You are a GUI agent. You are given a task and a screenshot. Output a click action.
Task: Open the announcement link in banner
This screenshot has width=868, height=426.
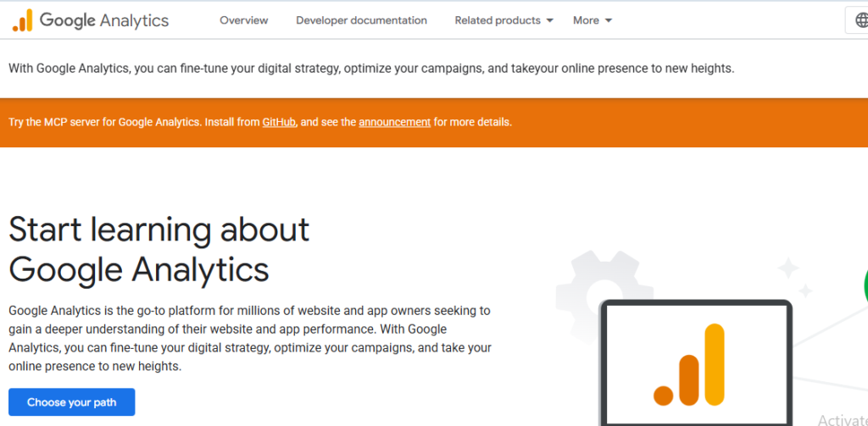coord(395,122)
